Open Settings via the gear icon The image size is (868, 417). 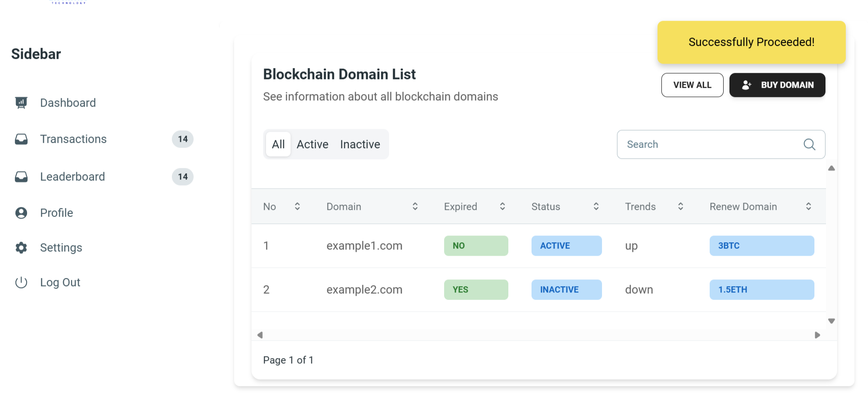click(x=21, y=248)
